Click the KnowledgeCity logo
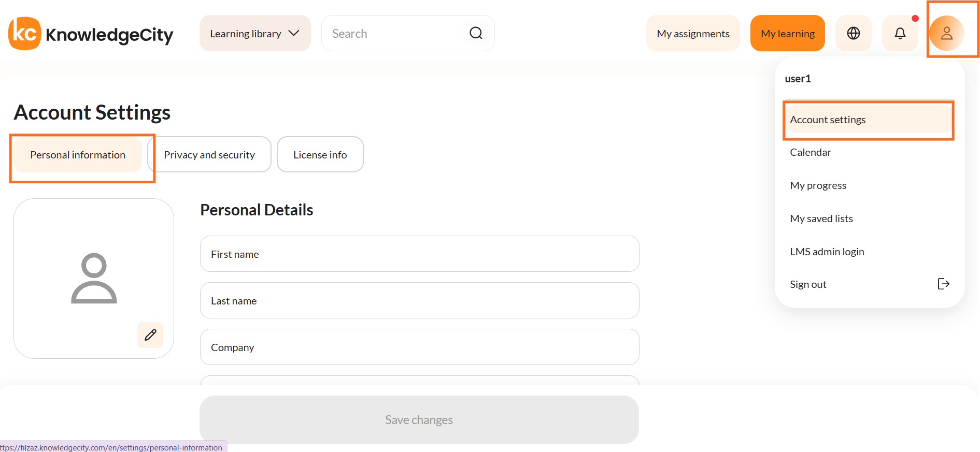The image size is (980, 452). [x=91, y=34]
